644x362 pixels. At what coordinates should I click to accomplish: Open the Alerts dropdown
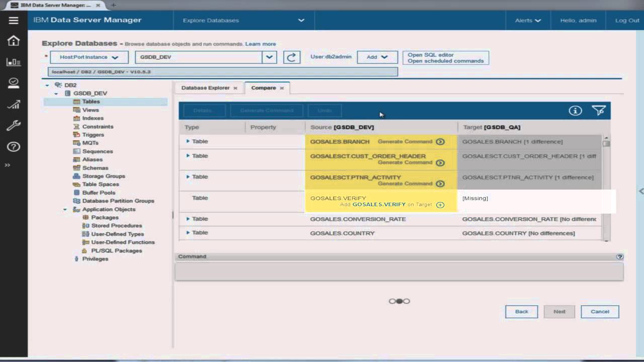click(x=528, y=21)
